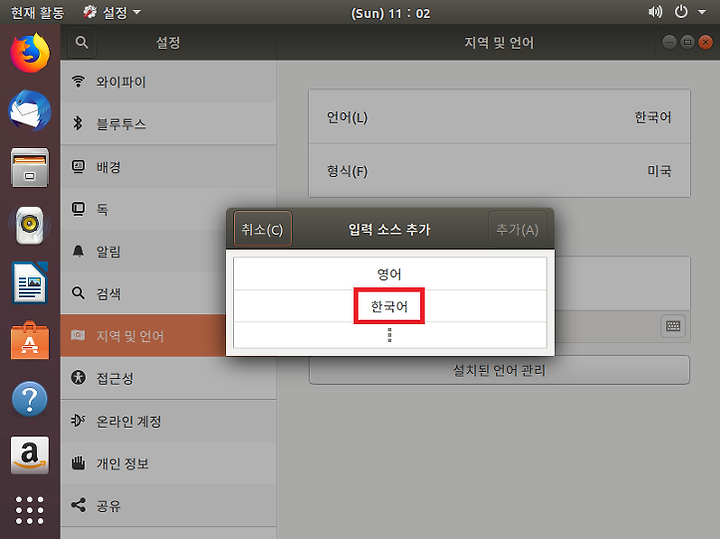
Task: Select 접근성 in the settings sidebar
Action: 169,378
